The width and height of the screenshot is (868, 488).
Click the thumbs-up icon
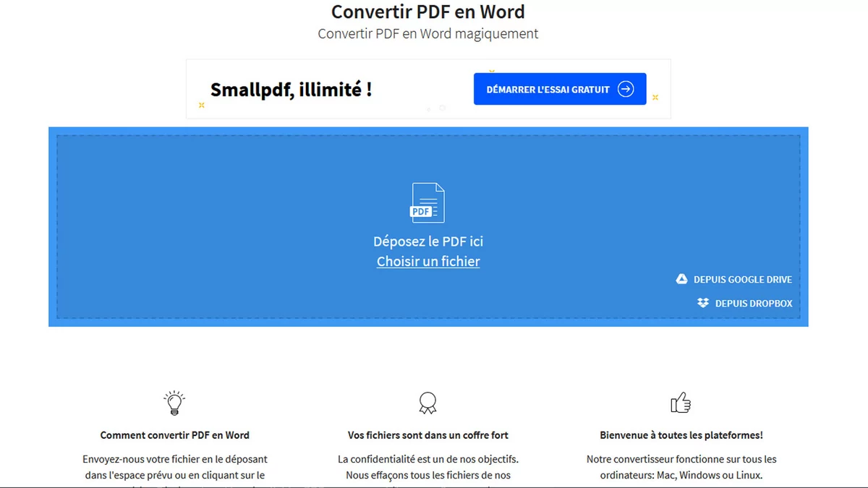pos(681,403)
